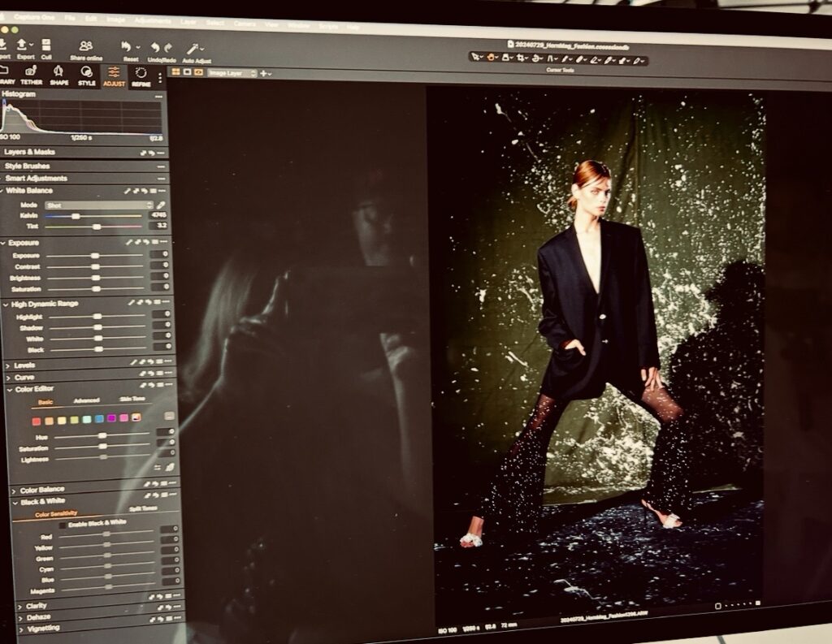Adjust the Highlight slider

[x=97, y=316]
